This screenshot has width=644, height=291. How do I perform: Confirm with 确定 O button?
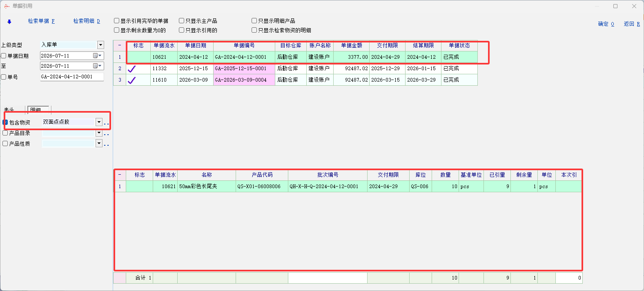(606, 24)
